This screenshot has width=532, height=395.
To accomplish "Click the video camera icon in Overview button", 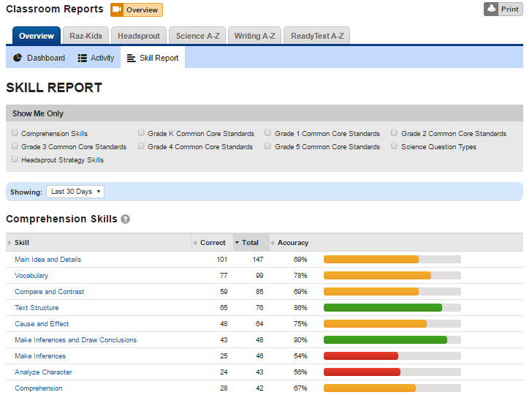I will 117,10.
